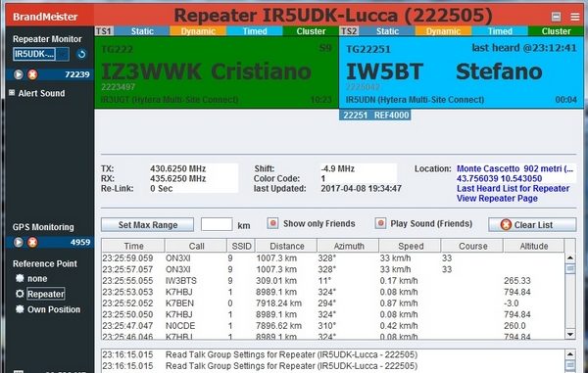Select TS1 Dynamic tab
Screen dimensions: 588x373
tap(198, 31)
